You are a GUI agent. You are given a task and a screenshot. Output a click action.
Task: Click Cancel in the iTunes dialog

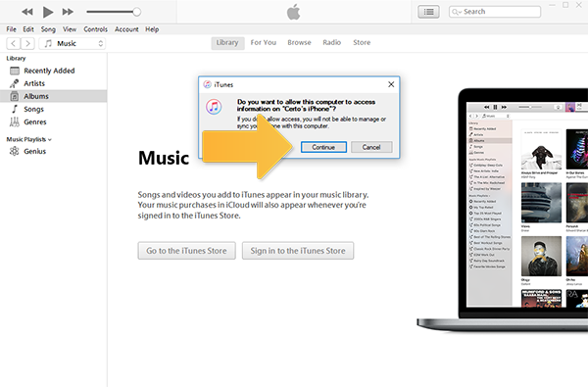371,147
